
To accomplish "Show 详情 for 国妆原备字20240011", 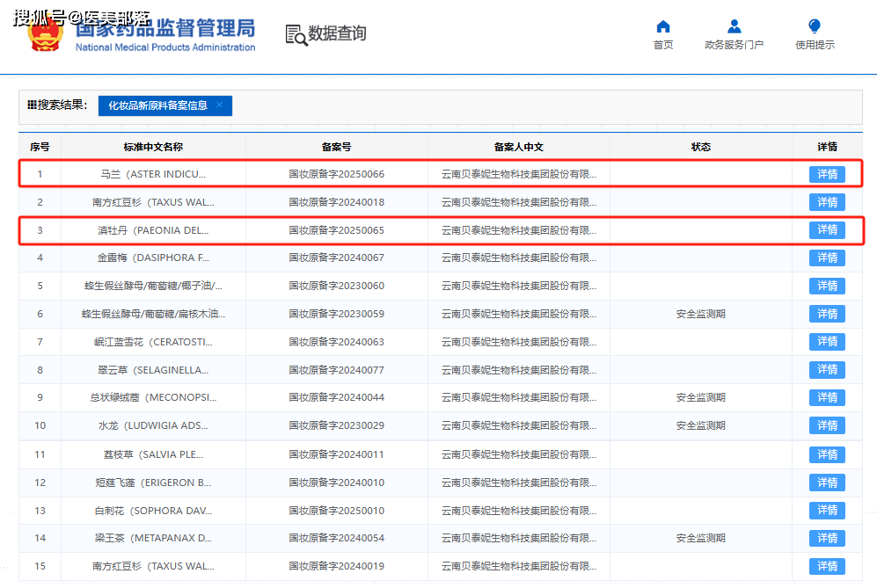I will (x=827, y=454).
